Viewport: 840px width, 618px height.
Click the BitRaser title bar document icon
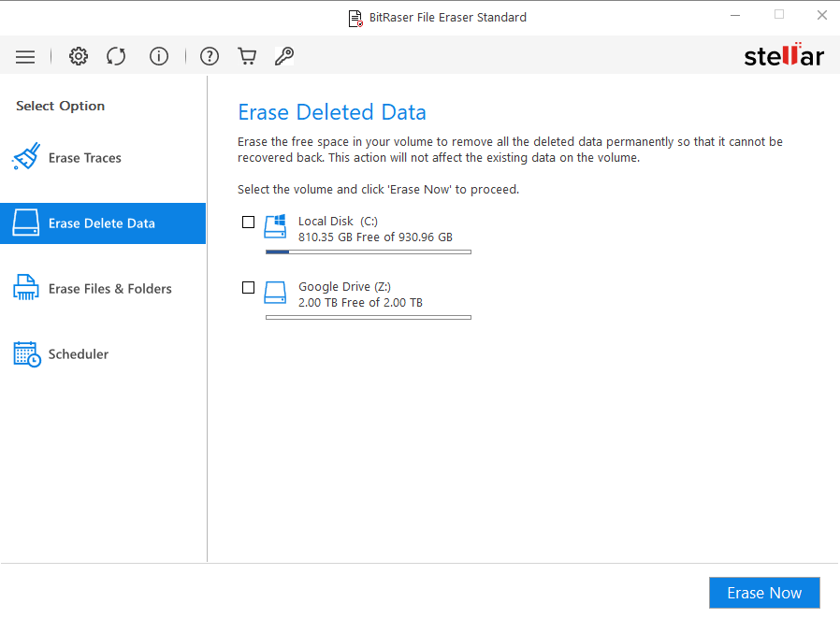pos(355,18)
